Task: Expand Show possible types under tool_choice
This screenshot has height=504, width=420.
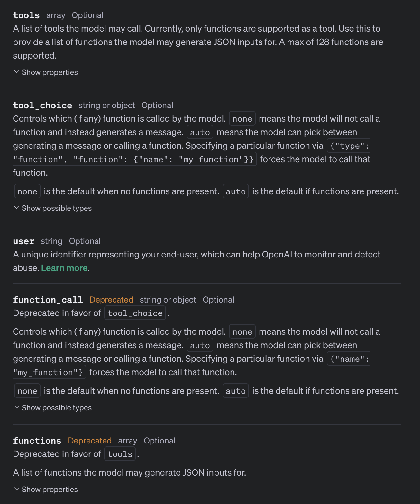Action: coord(53,208)
